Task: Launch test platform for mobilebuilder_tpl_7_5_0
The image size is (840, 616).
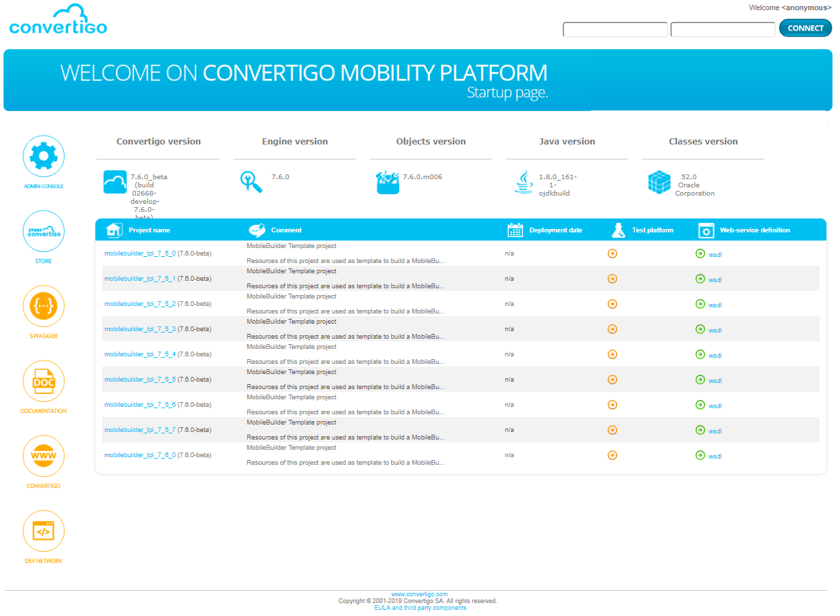Action: point(612,253)
